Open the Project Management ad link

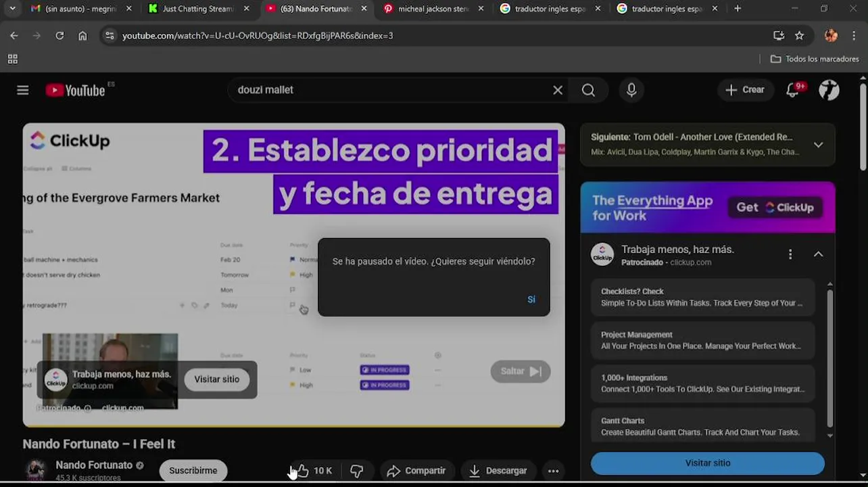(x=703, y=340)
